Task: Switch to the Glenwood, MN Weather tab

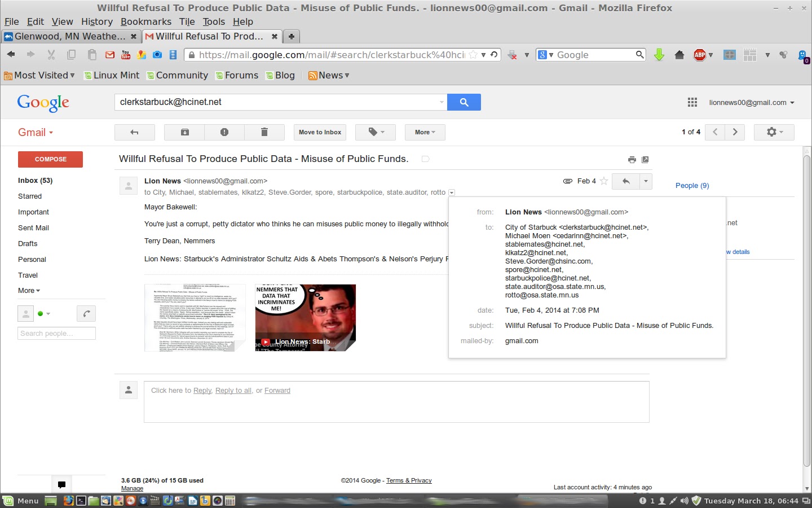Action: (x=70, y=36)
